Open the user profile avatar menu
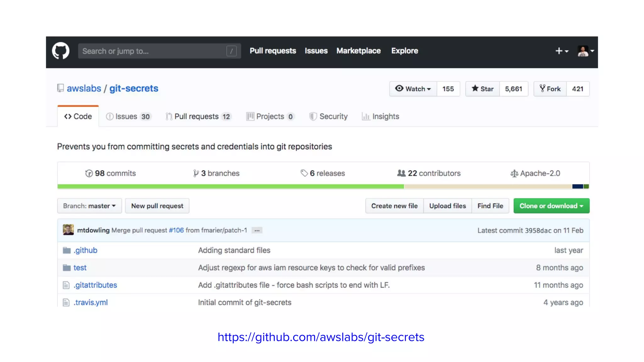The width and height of the screenshot is (644, 362). 586,51
